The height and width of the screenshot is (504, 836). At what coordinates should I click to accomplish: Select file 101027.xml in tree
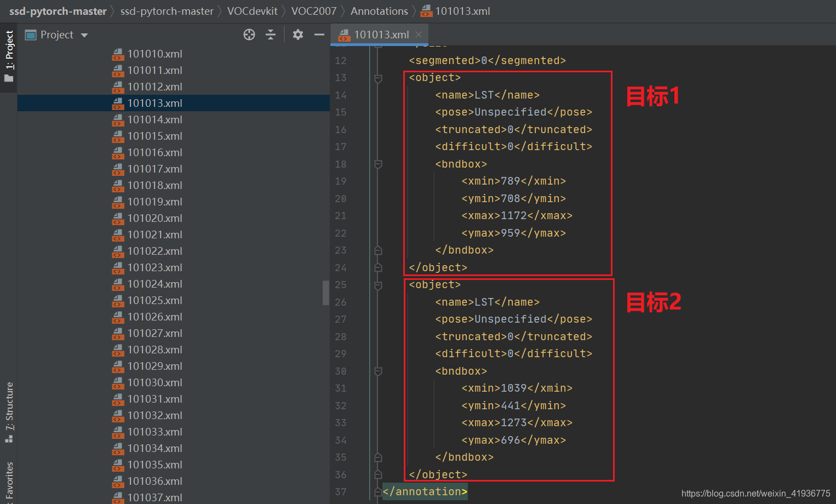[154, 333]
